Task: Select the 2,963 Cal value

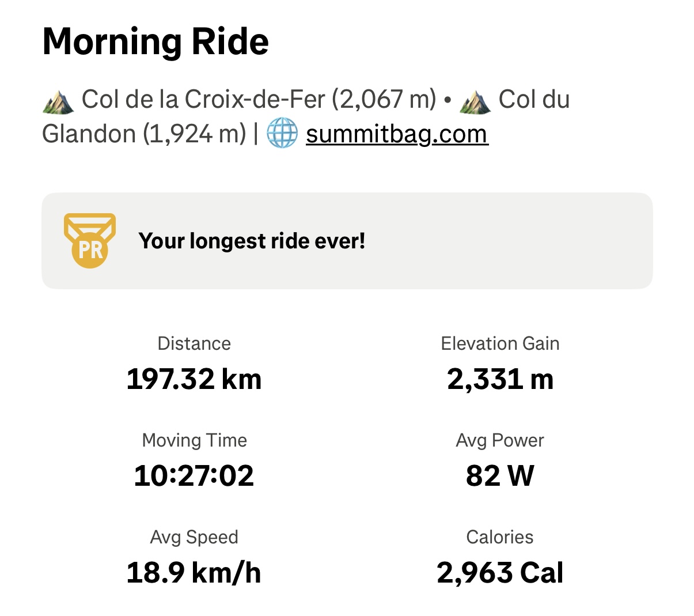Action: (x=500, y=573)
